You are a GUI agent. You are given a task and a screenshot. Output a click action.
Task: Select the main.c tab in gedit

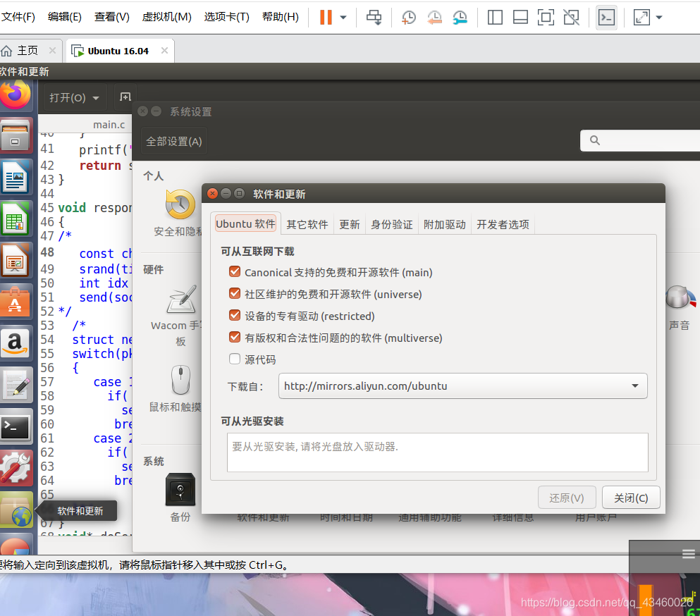tap(109, 125)
